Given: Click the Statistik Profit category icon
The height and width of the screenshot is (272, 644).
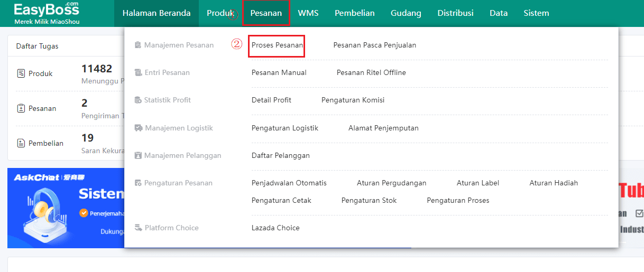Looking at the screenshot, I should click(138, 100).
